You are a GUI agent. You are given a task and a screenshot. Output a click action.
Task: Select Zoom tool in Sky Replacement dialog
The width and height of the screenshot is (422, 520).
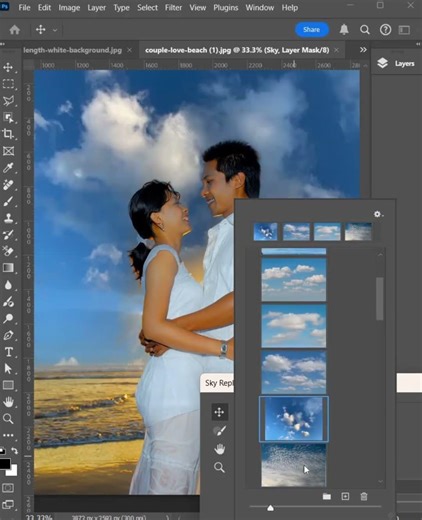[x=219, y=467]
